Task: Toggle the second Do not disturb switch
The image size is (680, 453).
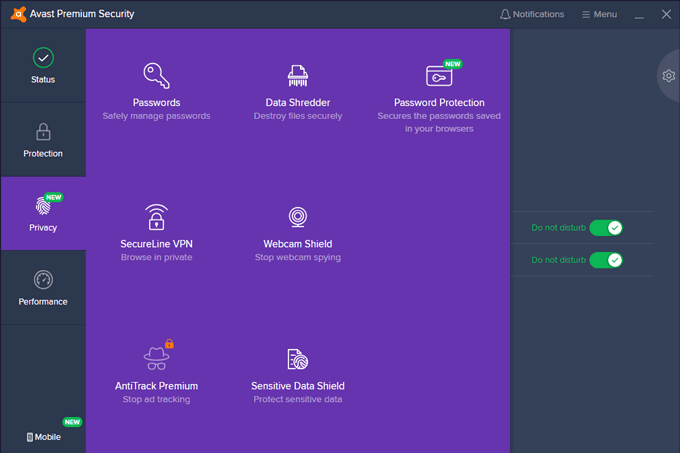Action: pos(605,260)
